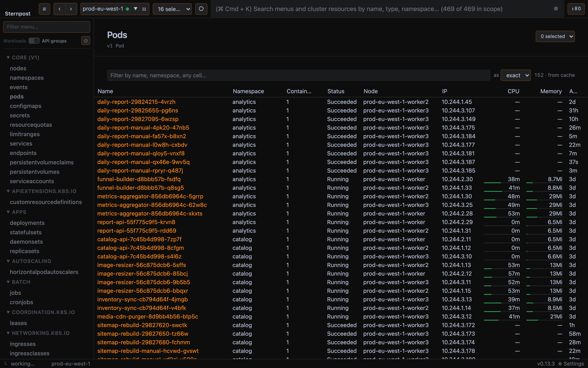Open the :80 port indicator button
This screenshot has width=588, height=368.
click(576, 9)
